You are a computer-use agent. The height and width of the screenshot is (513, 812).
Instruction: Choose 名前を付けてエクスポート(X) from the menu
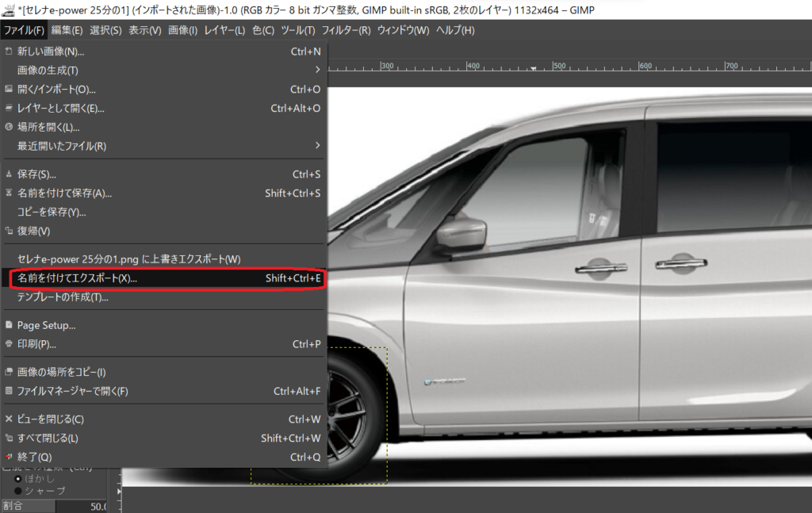78,279
